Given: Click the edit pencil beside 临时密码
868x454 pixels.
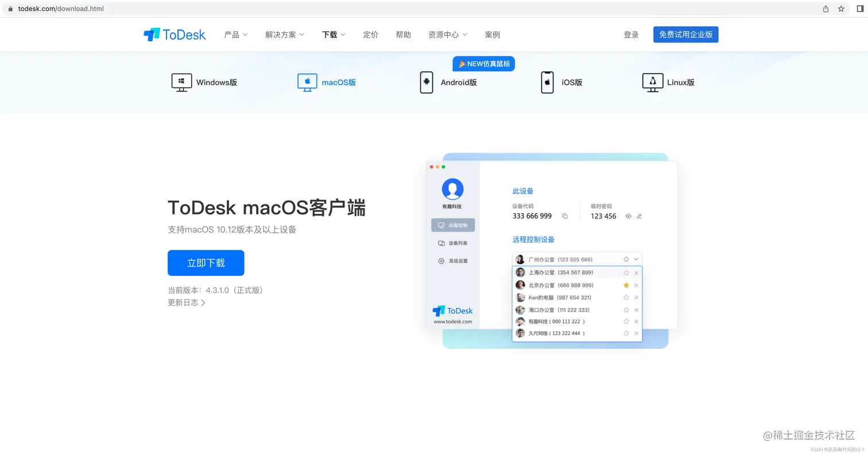Looking at the screenshot, I should tap(640, 216).
